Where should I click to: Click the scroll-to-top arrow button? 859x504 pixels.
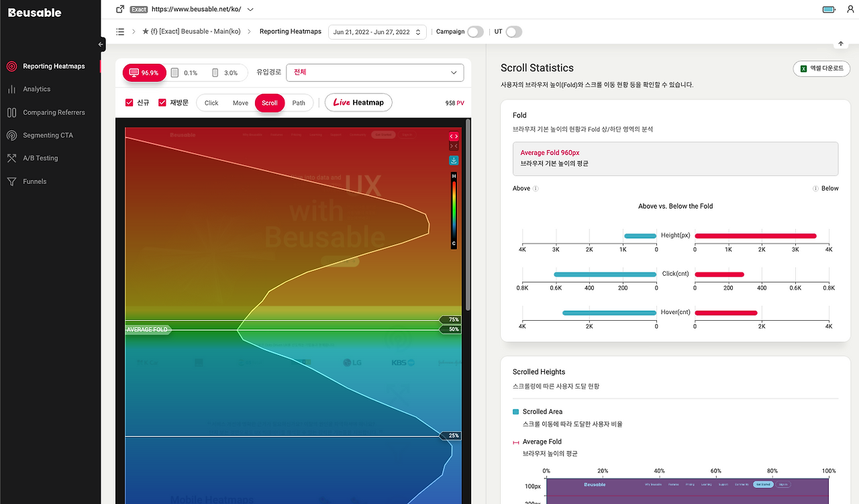click(x=841, y=44)
